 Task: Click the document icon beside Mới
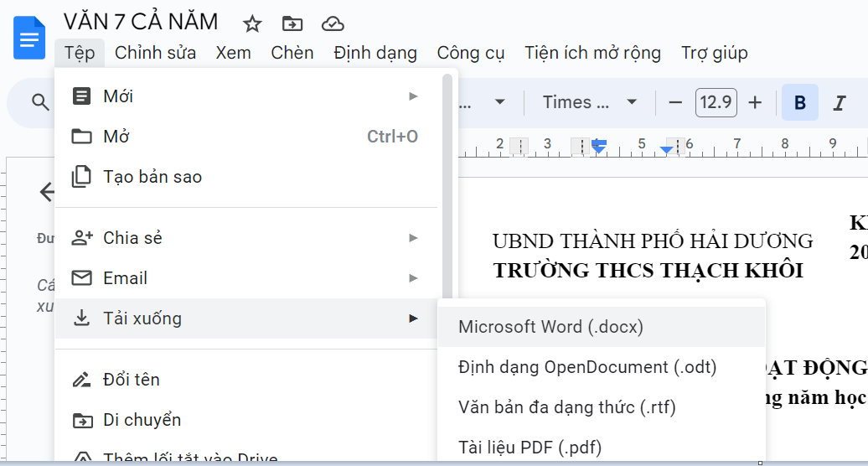81,96
